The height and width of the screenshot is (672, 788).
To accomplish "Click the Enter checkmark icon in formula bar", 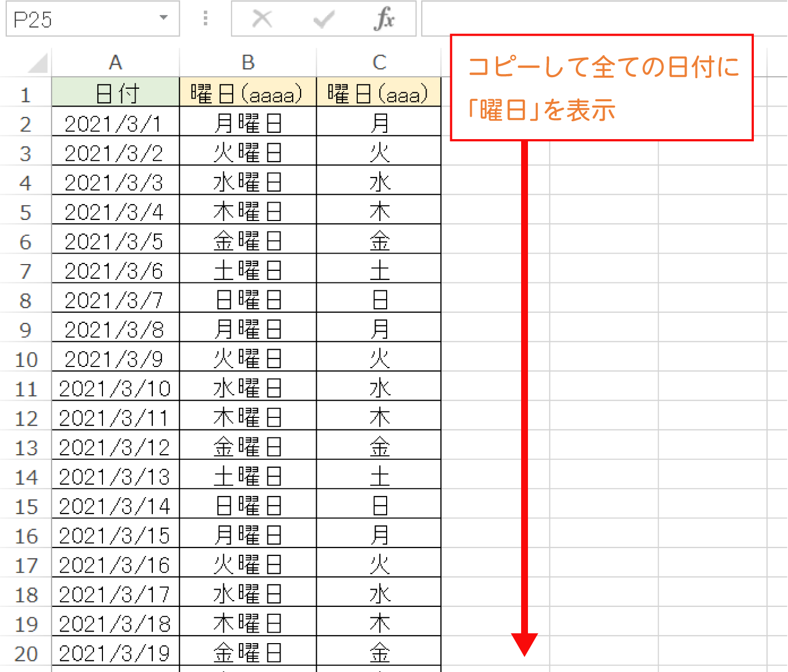I will (324, 19).
